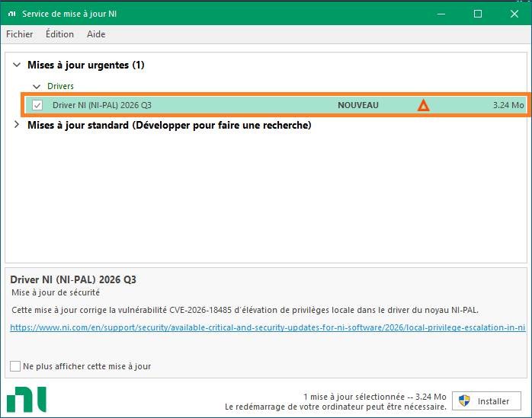Enable Ne plus afficher cette mise à jour
Screen dimensions: 532x418
click(15, 366)
